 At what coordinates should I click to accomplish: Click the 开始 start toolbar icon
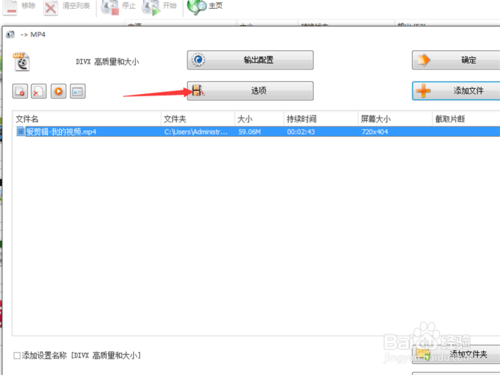click(x=151, y=7)
